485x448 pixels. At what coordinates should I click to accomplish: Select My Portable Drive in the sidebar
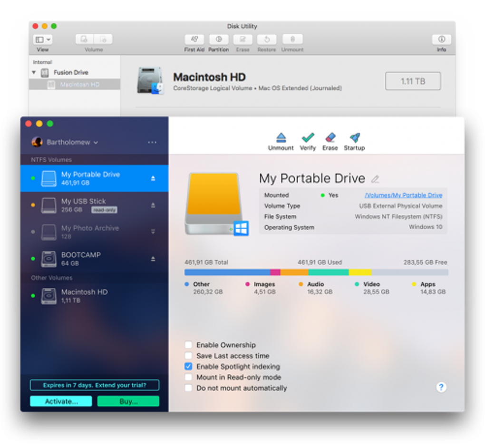click(94, 178)
